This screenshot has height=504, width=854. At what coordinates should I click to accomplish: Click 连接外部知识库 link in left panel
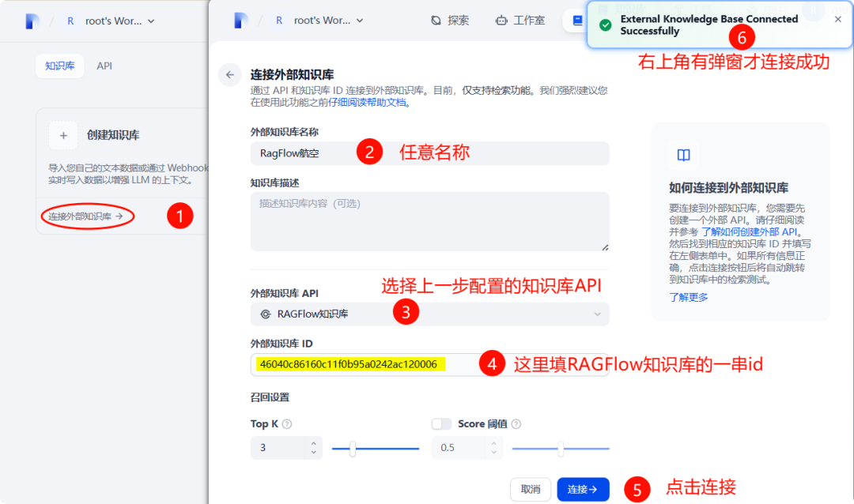(x=86, y=216)
